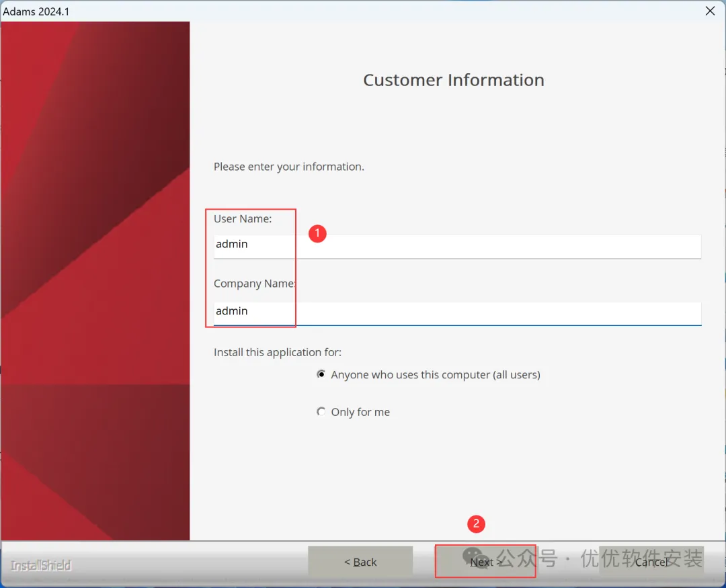The height and width of the screenshot is (588, 726).
Task: Click the Customer Information heading
Action: coord(453,80)
